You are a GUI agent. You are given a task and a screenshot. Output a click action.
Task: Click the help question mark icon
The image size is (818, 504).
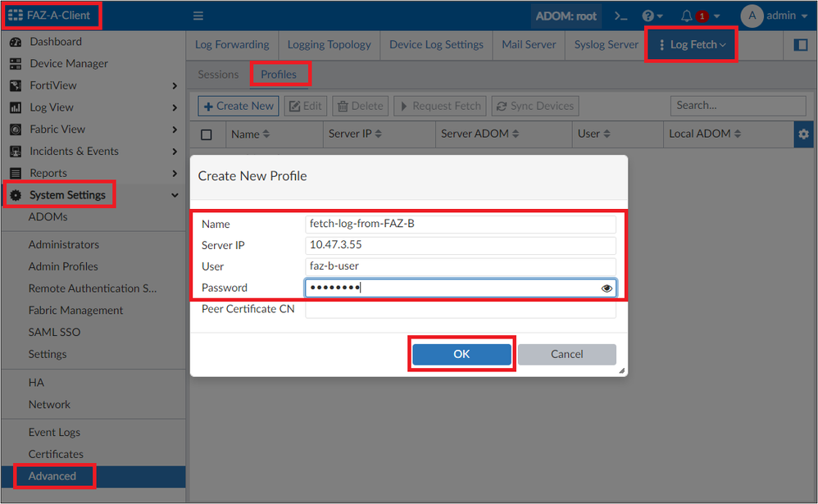pos(648,16)
